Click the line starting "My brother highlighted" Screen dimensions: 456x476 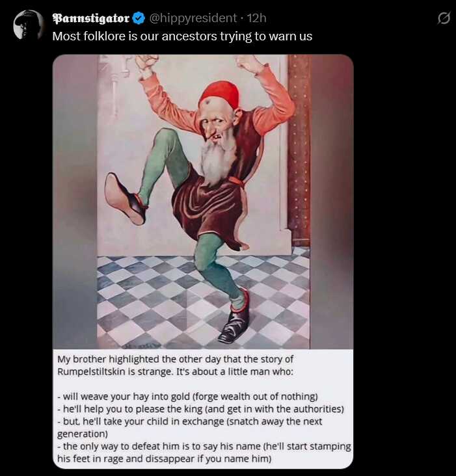pos(175,359)
